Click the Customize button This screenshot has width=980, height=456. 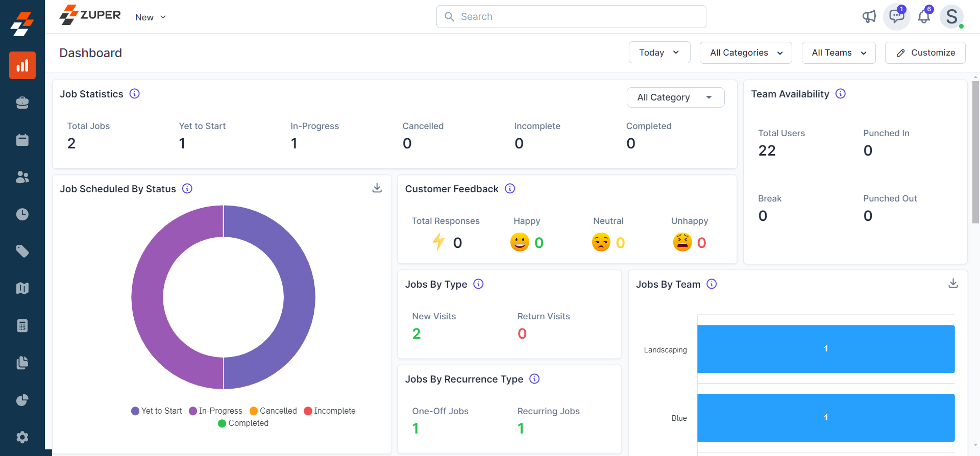coord(925,53)
